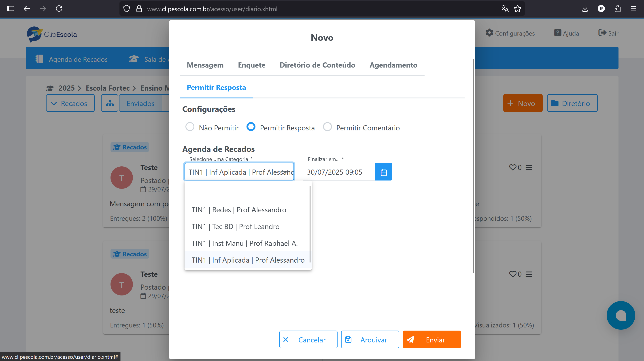644x361 pixels.
Task: Choose TIN1 | Redes | Prof Alessandro option
Action: pyautogui.click(x=239, y=210)
